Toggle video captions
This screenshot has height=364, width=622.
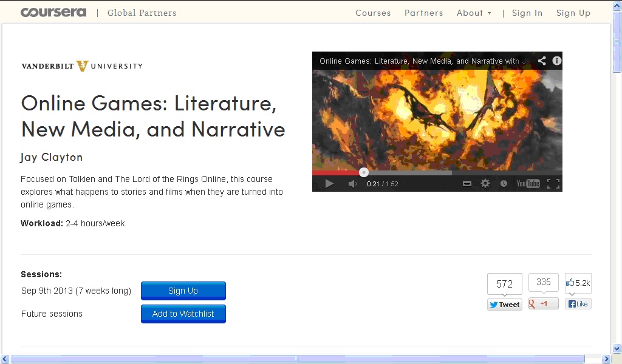tap(467, 184)
